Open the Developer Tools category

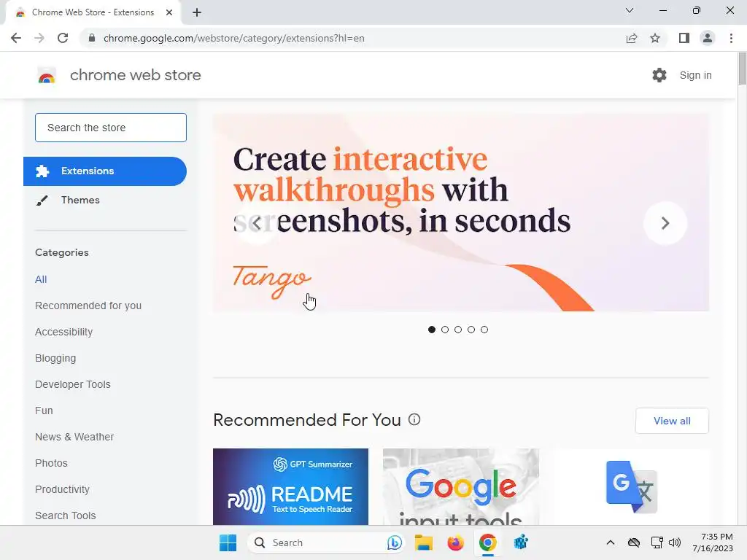click(73, 384)
